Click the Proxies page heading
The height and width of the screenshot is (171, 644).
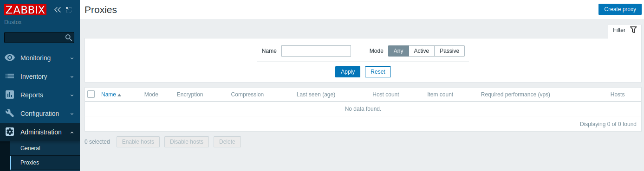coord(101,10)
